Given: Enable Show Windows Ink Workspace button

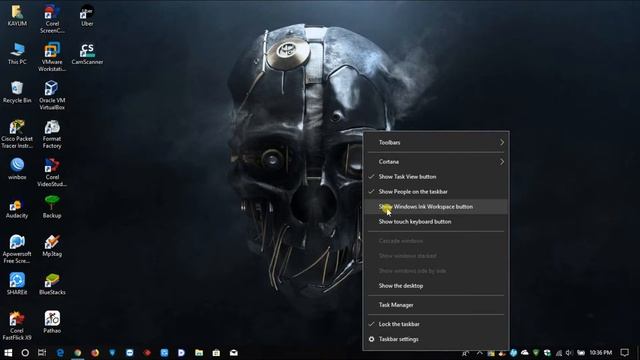Looking at the screenshot, I should pyautogui.click(x=436, y=207).
